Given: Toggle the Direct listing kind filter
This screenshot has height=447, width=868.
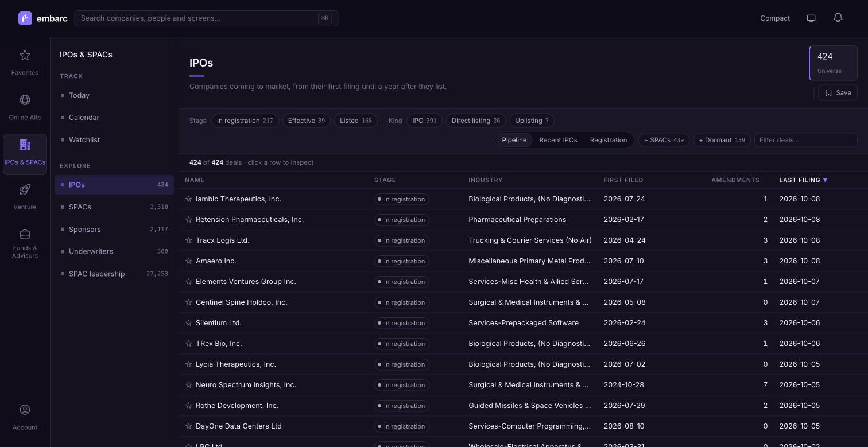Looking at the screenshot, I should coord(476,121).
